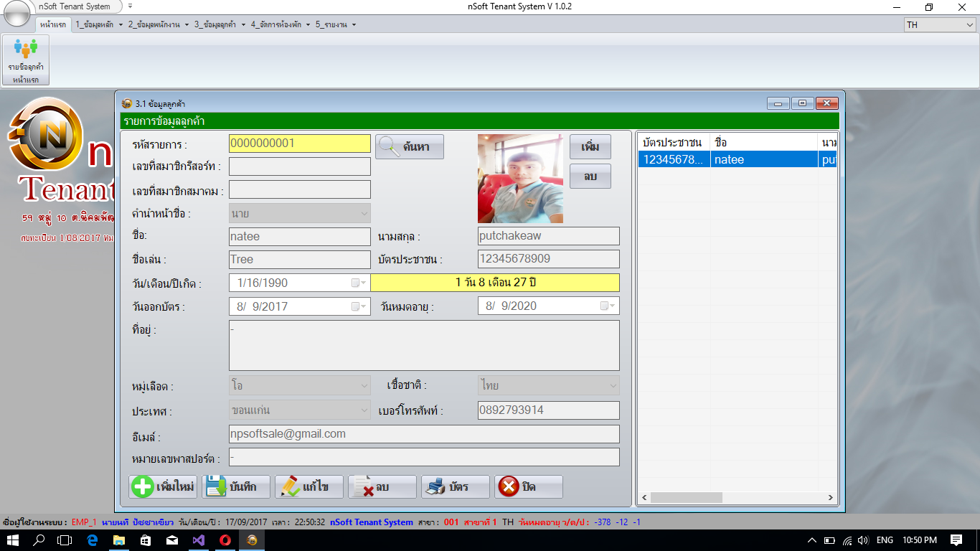Click the customer list horizontal scrollbar
Image resolution: width=980 pixels, height=551 pixels.
pyautogui.click(x=738, y=497)
